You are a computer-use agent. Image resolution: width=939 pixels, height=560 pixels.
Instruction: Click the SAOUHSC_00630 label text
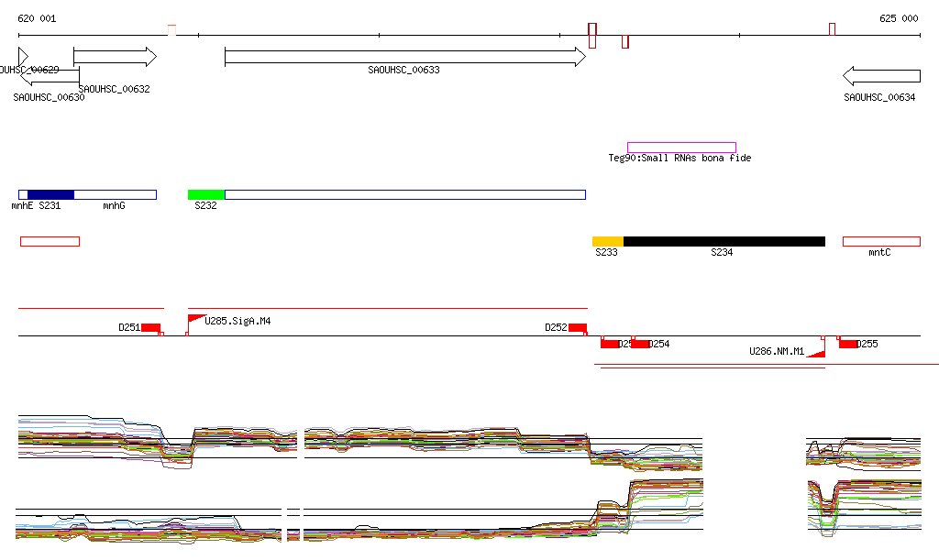[49, 97]
